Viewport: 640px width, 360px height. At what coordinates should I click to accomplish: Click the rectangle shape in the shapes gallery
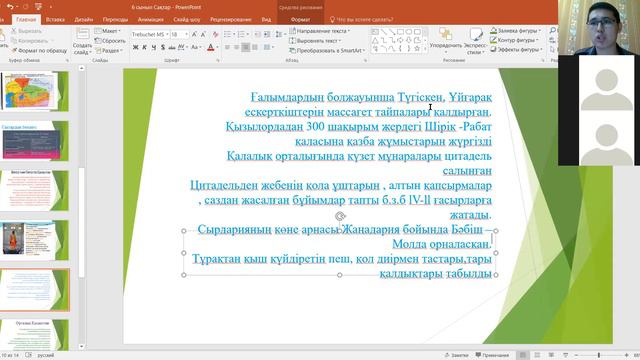coord(400,31)
